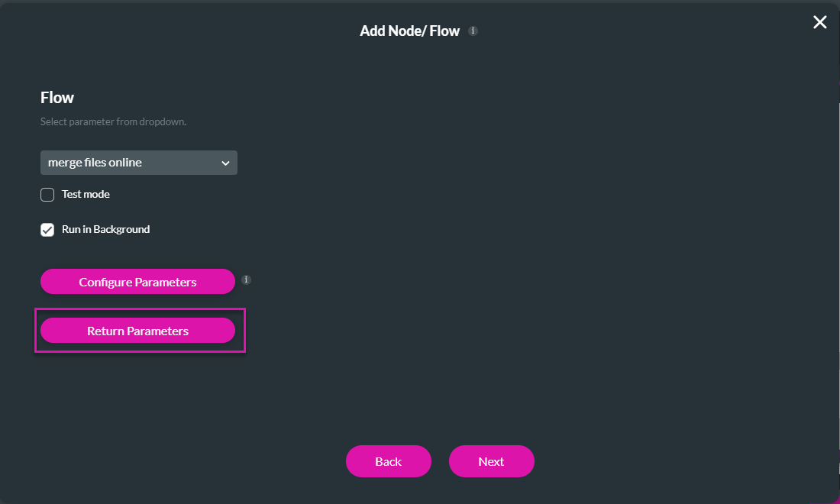Click the dropdown chevron on the flow selector
Screen dimensions: 840x504
click(x=225, y=163)
